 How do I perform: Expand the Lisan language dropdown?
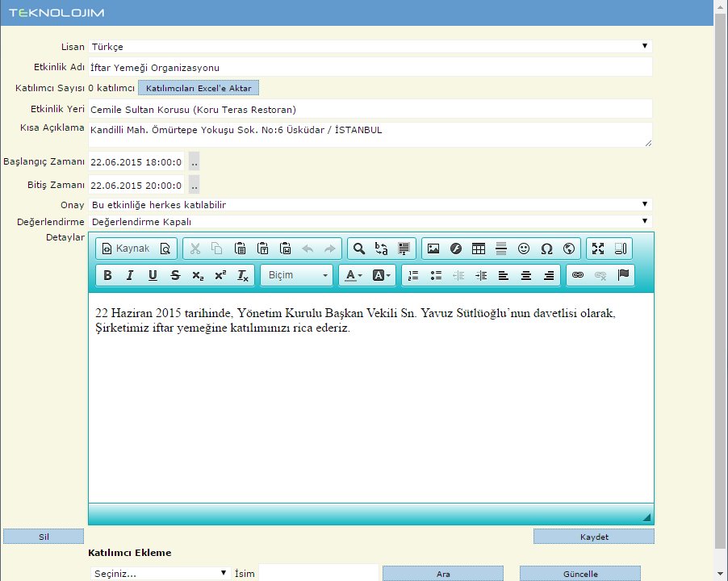(370, 47)
